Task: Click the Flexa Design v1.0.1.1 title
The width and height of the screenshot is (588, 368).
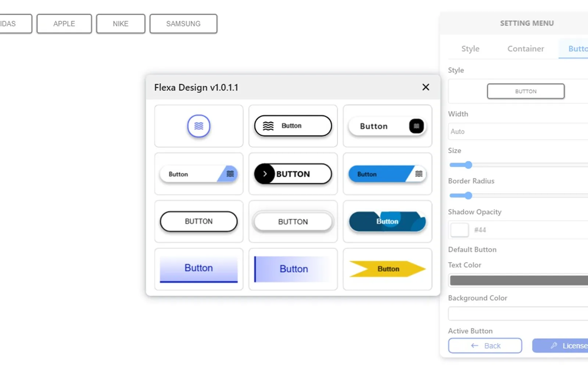Action: click(196, 88)
